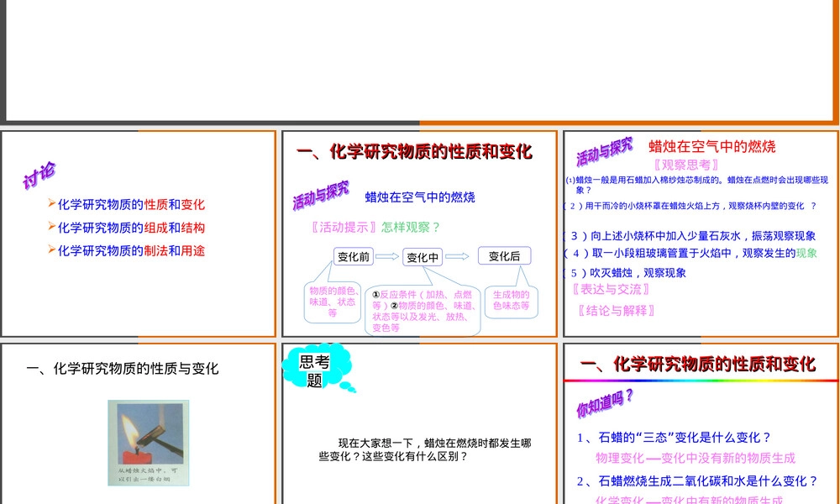Click the 你知道吗？ word art

tap(606, 402)
